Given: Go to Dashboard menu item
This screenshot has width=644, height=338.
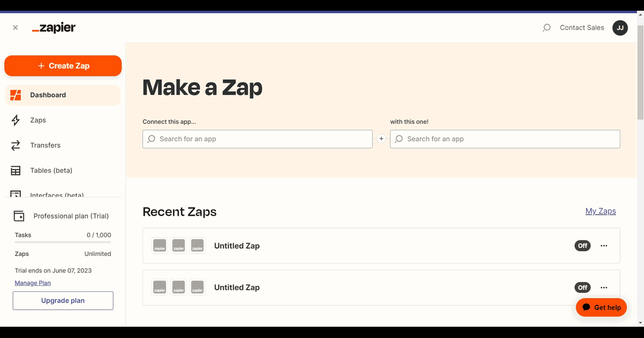Looking at the screenshot, I should [x=63, y=95].
